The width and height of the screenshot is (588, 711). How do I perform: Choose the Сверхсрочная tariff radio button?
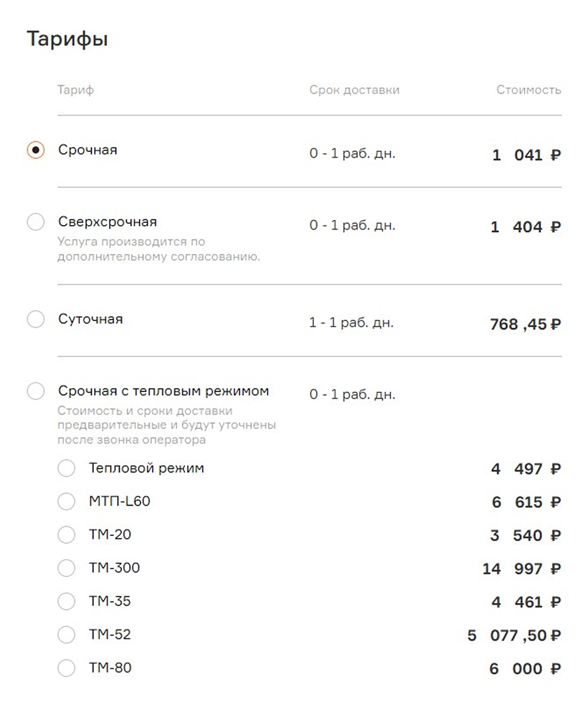[x=35, y=222]
